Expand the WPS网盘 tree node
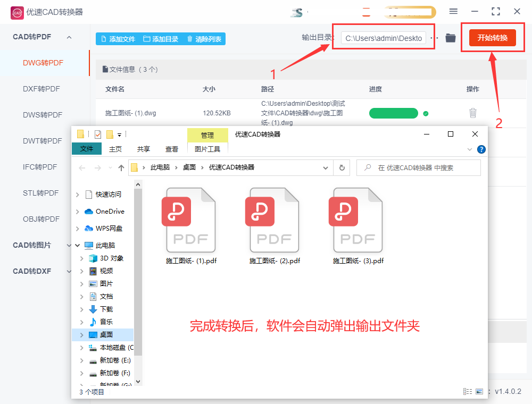 [x=77, y=229]
